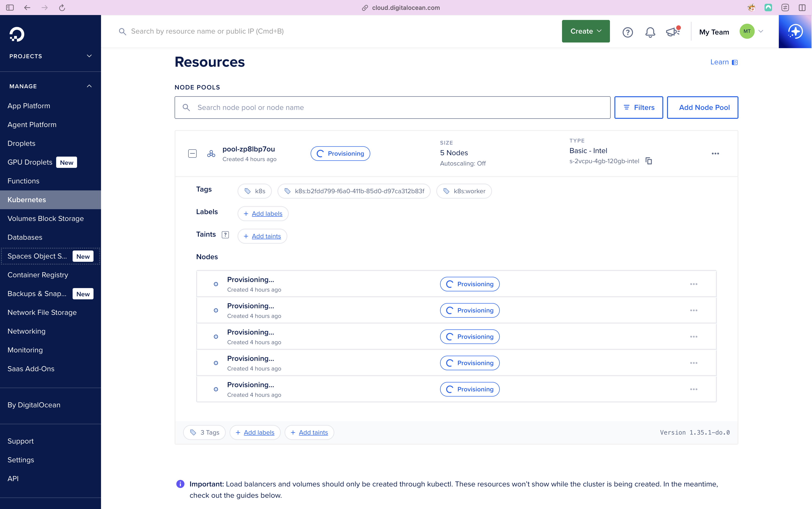Open the AI assistant sparkle icon
The image size is (812, 509).
coord(795,32)
